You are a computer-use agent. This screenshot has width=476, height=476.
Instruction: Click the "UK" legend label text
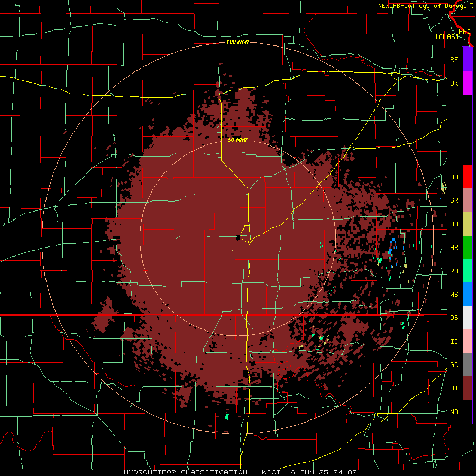coord(454,83)
